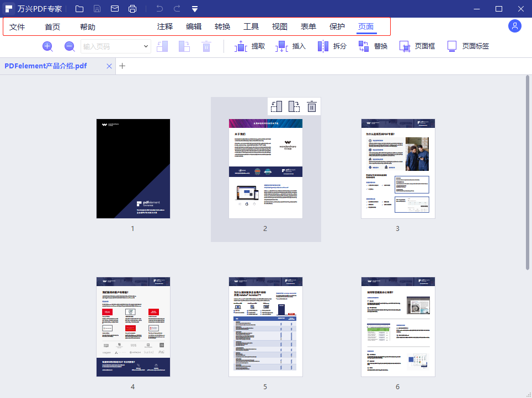Click the zoom out magnifier icon
This screenshot has height=398, width=532.
click(x=70, y=47)
